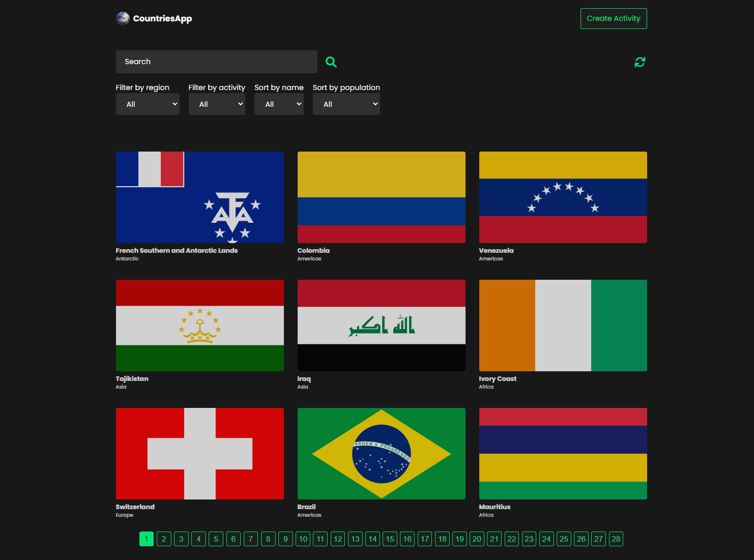
Task: Select the Ivory Coast card
Action: (563, 325)
